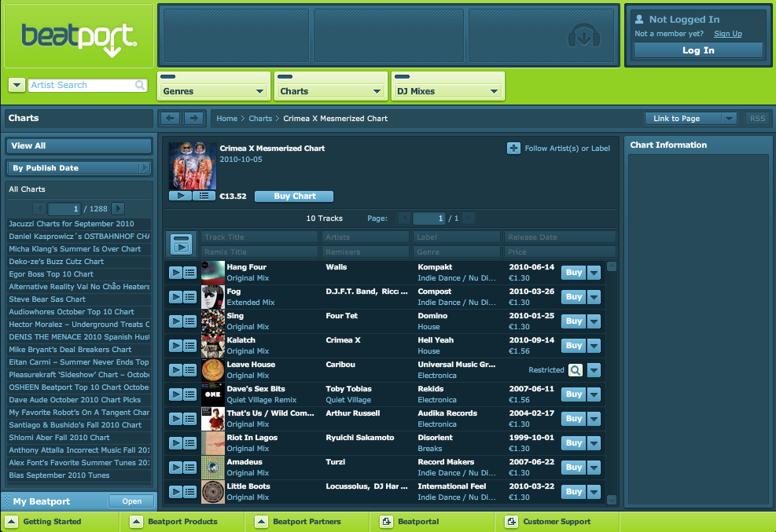
Task: Open buy options arrow for Hang Four
Action: [594, 273]
